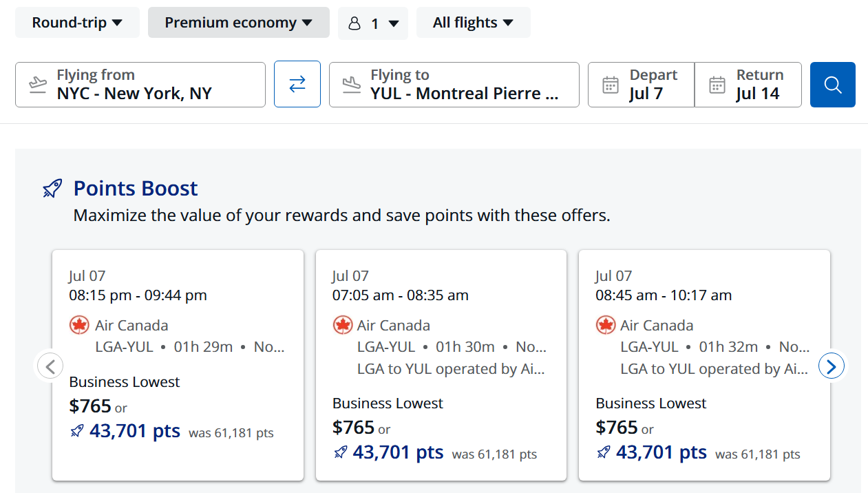Screen dimensions: 868x493
Task: Click the takeoff plane icon in Flying from
Action: 38,85
